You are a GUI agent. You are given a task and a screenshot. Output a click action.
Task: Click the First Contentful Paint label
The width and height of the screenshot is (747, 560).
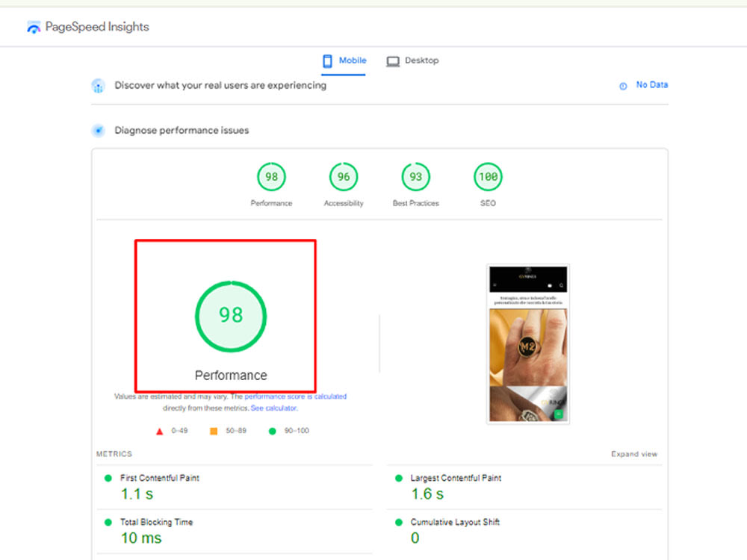160,478
